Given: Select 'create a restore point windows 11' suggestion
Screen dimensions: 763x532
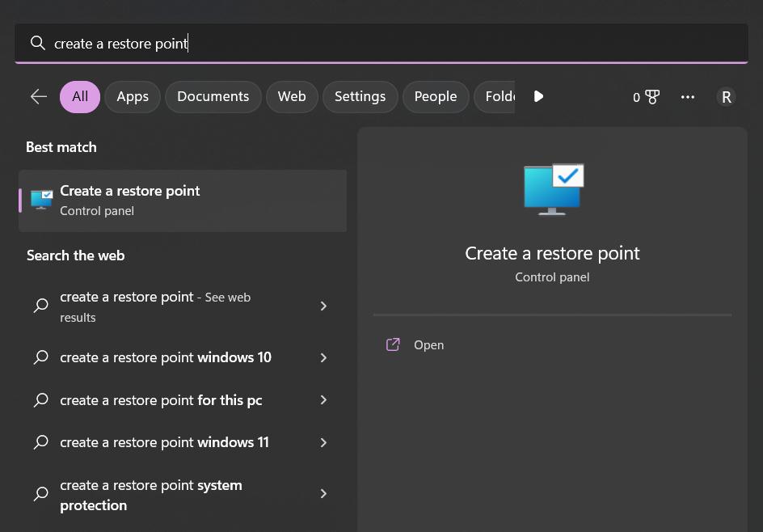Looking at the screenshot, I should coord(183,442).
